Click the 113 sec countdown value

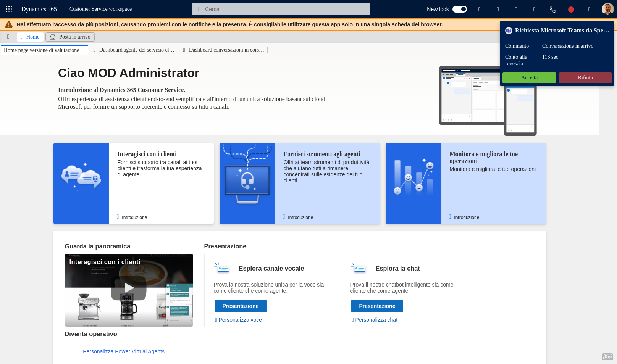pyautogui.click(x=550, y=57)
